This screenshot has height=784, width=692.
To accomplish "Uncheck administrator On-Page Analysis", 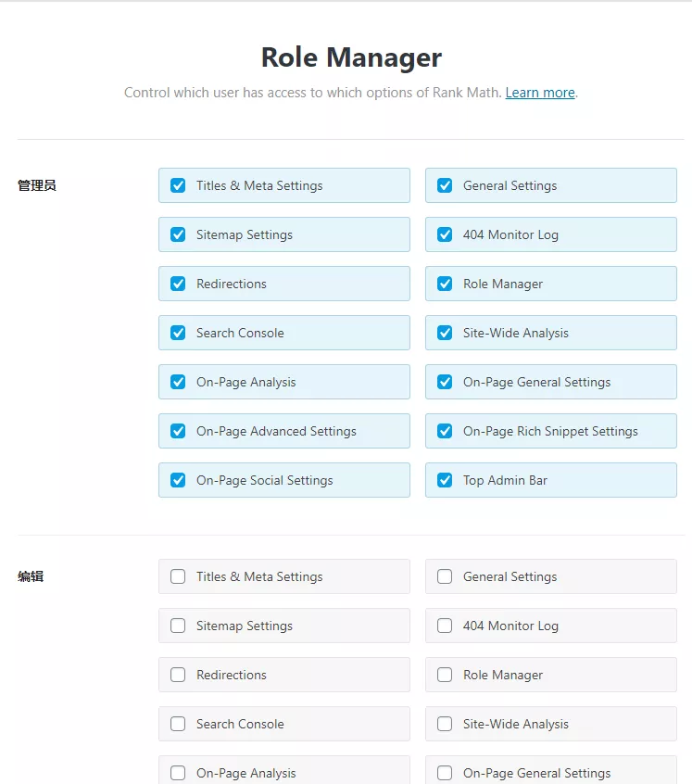I will [178, 382].
